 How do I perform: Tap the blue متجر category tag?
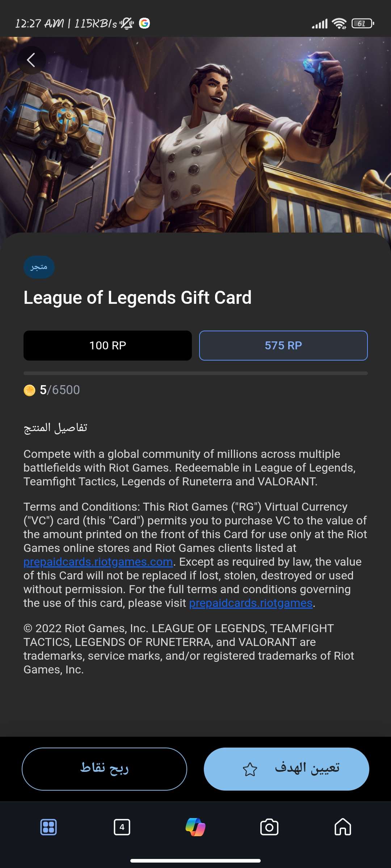point(39,267)
